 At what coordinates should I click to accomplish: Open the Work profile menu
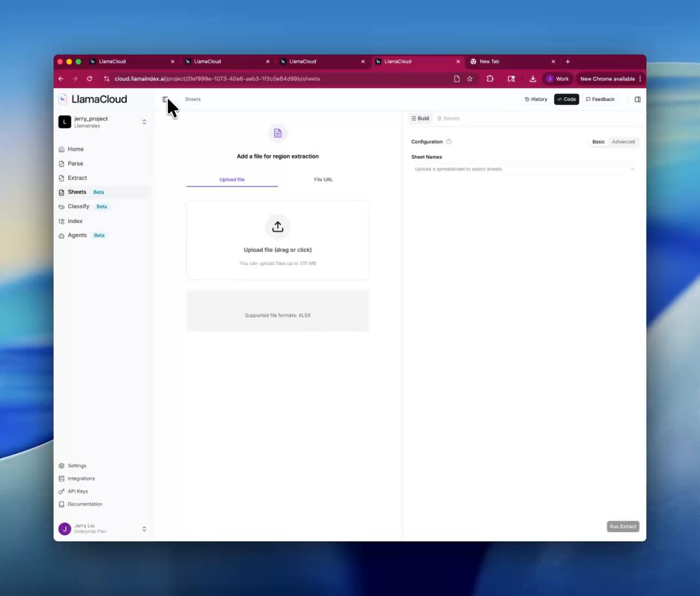558,79
